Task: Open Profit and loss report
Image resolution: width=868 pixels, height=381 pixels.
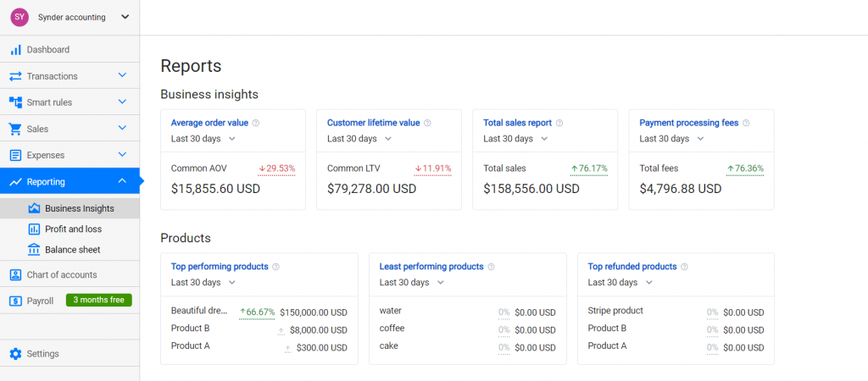Action: (x=73, y=229)
